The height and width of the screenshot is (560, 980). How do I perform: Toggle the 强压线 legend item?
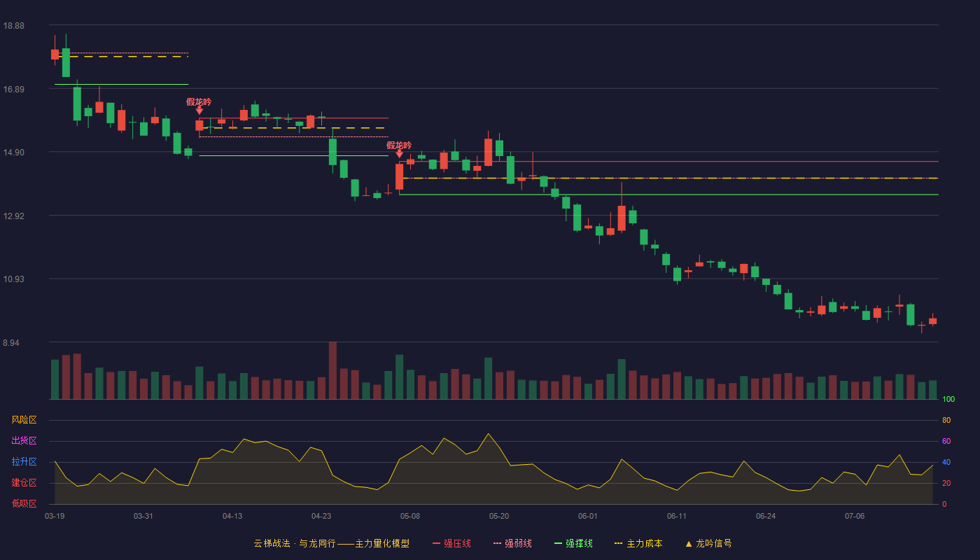(451, 543)
